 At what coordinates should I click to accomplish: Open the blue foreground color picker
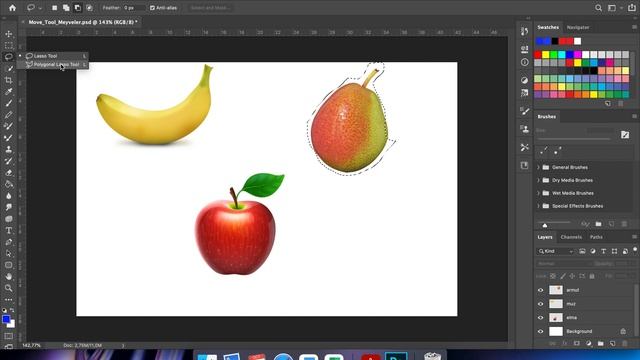click(x=6, y=319)
